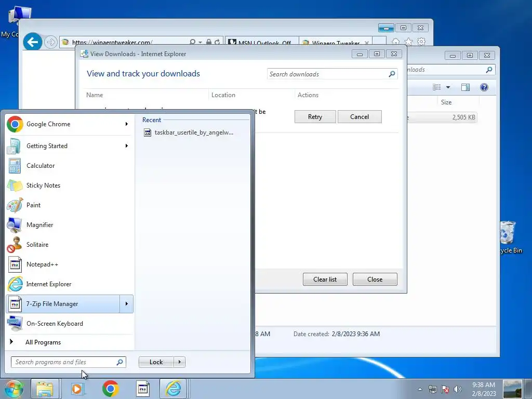Open IE Favorites star
Viewport: 532px width, 399px height.
click(408, 42)
